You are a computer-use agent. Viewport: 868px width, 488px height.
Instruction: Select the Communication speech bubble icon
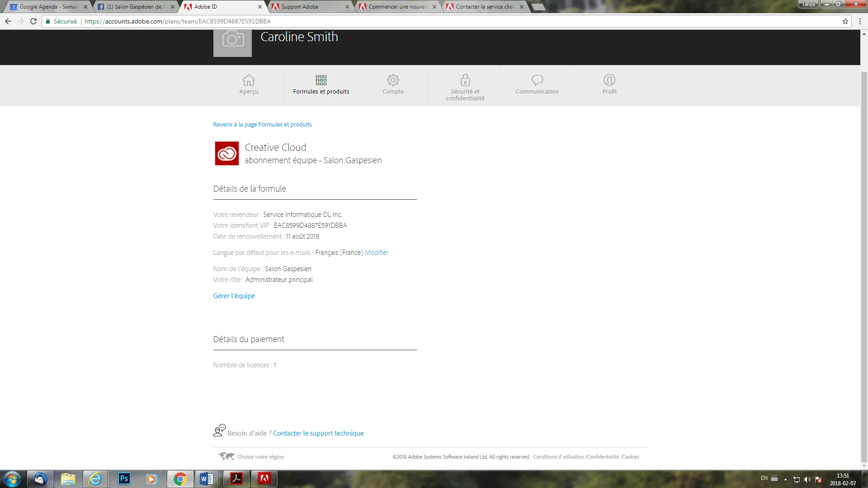click(x=537, y=80)
